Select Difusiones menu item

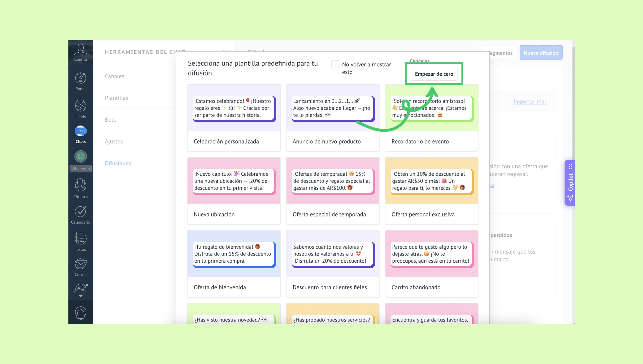pos(118,163)
